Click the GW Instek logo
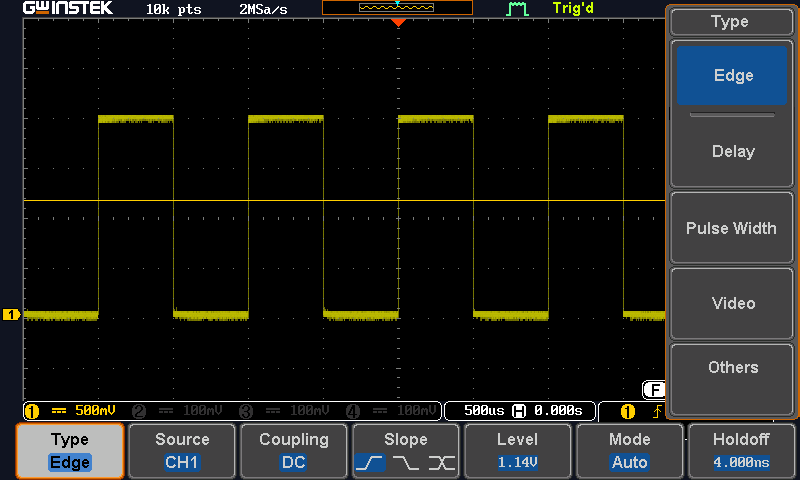Image resolution: width=800 pixels, height=480 pixels. [68, 9]
